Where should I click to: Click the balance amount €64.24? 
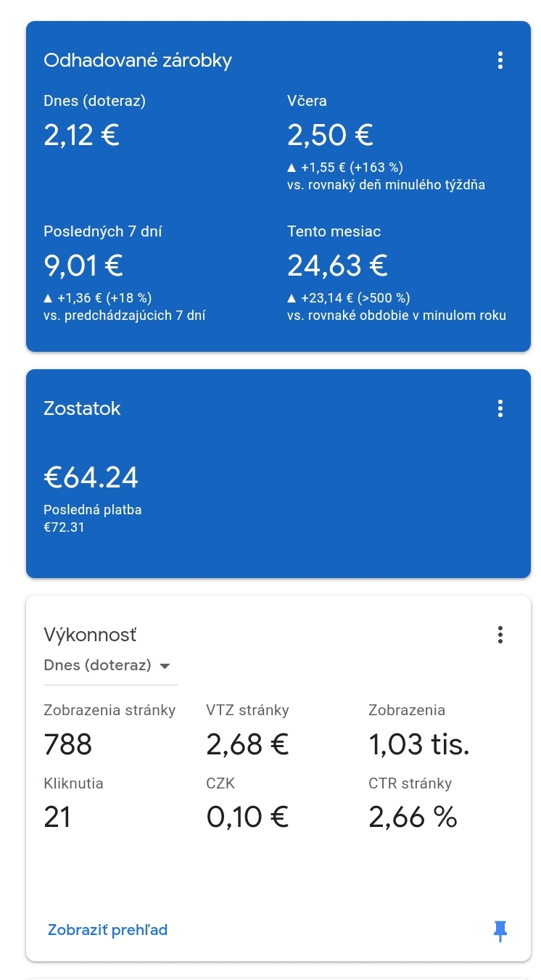coord(91,477)
